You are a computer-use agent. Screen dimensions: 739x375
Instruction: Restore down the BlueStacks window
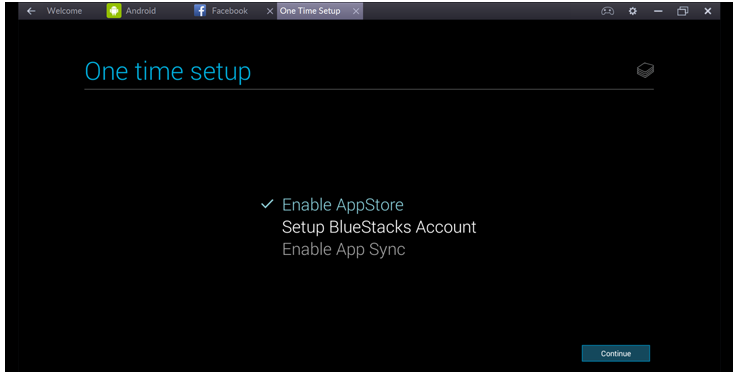682,11
